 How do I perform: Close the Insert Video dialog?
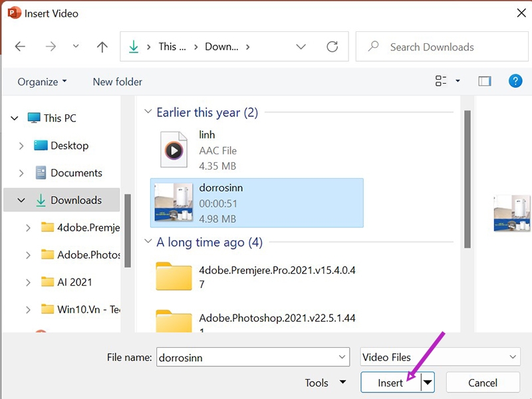(x=521, y=13)
